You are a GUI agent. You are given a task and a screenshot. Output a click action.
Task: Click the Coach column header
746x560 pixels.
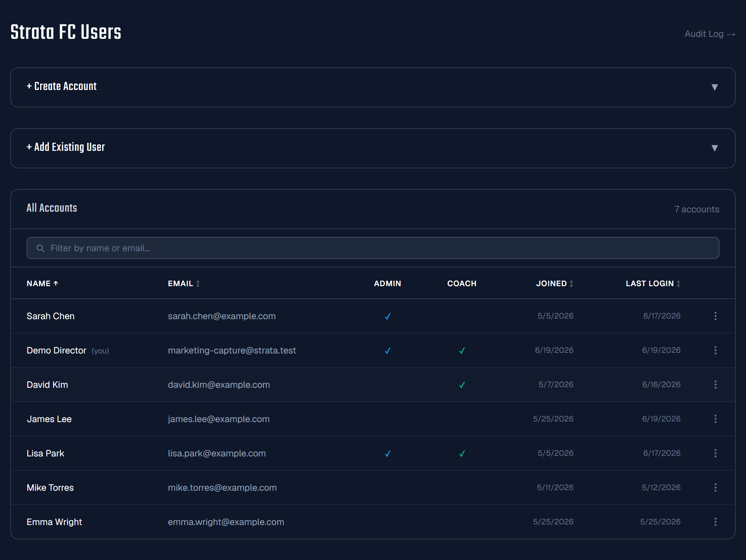pos(462,284)
